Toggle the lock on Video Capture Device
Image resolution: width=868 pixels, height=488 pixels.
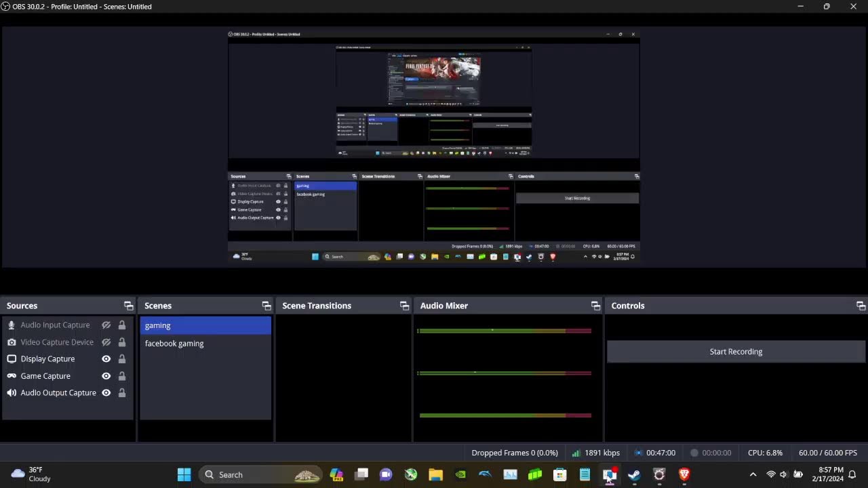pos(122,342)
